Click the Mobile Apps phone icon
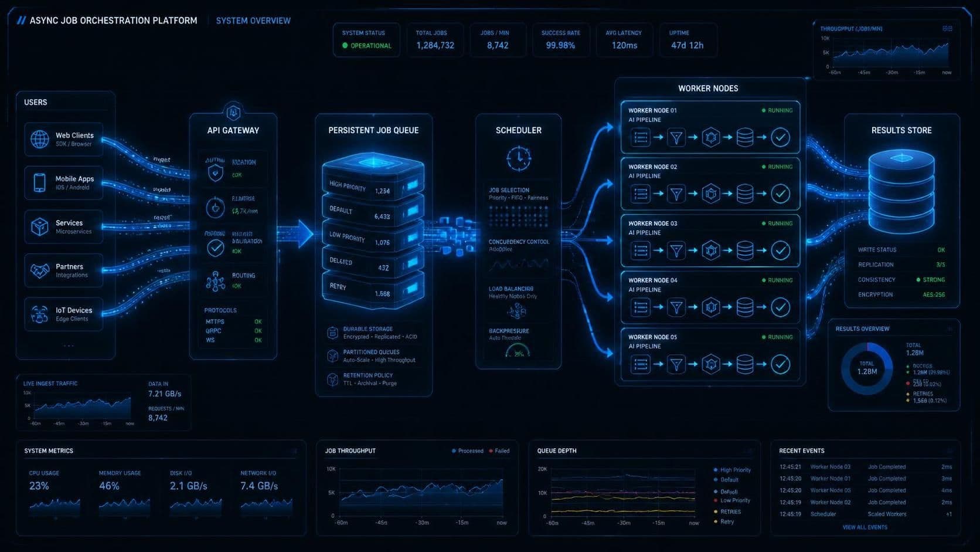 coord(39,182)
